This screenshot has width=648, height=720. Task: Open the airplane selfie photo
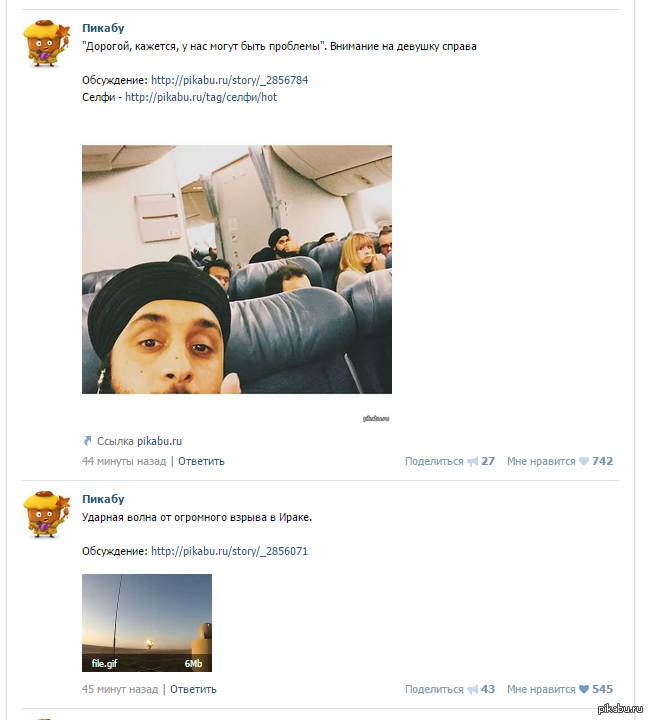coord(237,270)
